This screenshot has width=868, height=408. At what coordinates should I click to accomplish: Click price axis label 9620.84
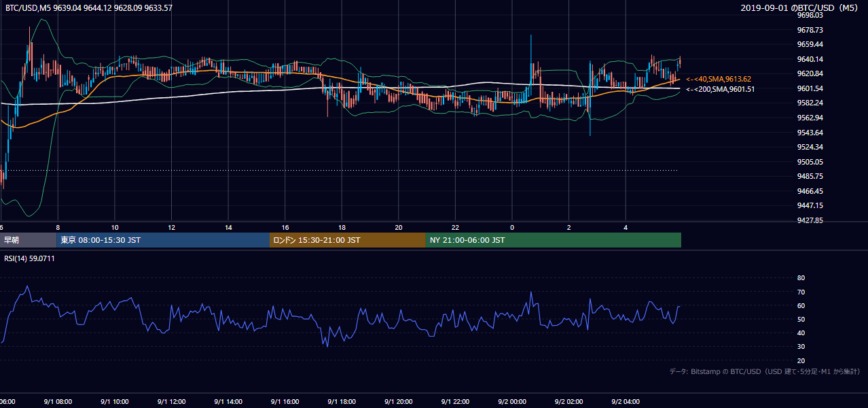[x=810, y=73]
